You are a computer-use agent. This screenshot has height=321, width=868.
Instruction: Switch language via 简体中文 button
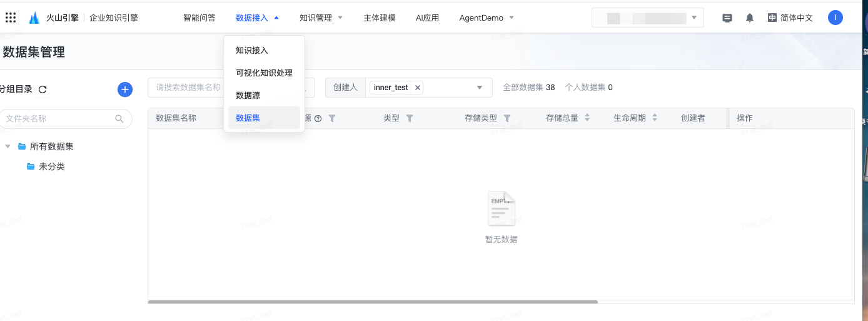[x=790, y=18]
